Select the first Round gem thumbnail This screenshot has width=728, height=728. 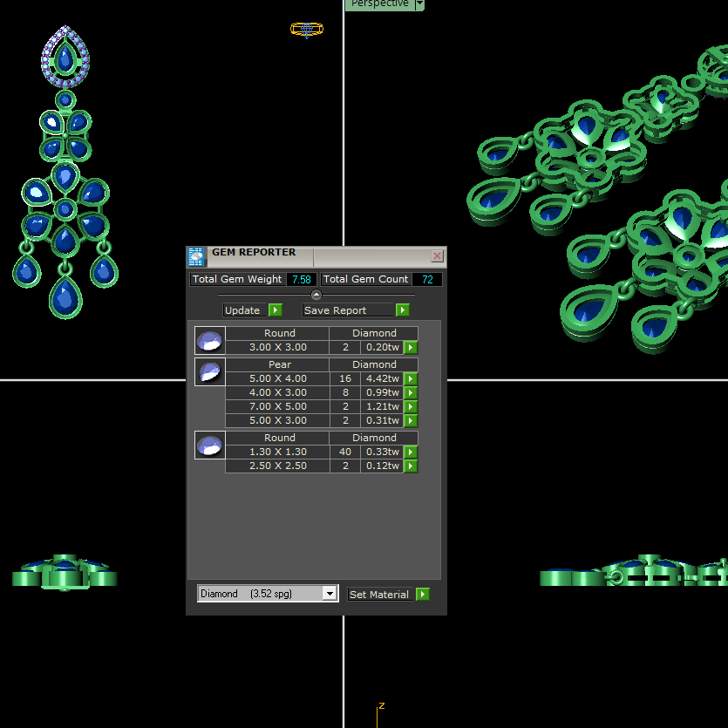209,340
